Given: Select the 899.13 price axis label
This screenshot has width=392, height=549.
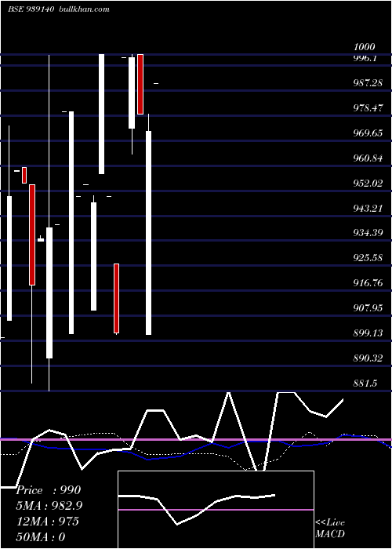Looking at the screenshot, I should (x=368, y=333).
